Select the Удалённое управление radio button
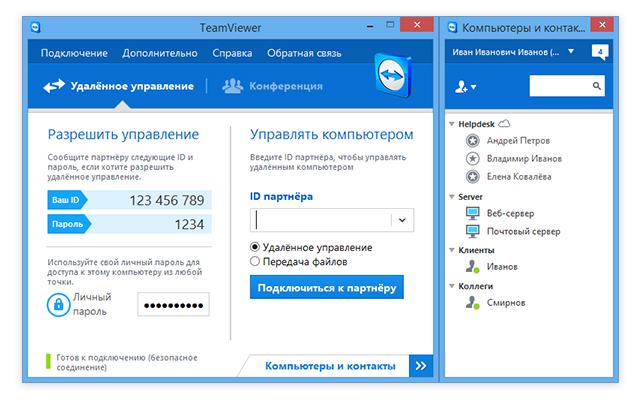Viewport: 641px width, 401px height. pos(255,247)
